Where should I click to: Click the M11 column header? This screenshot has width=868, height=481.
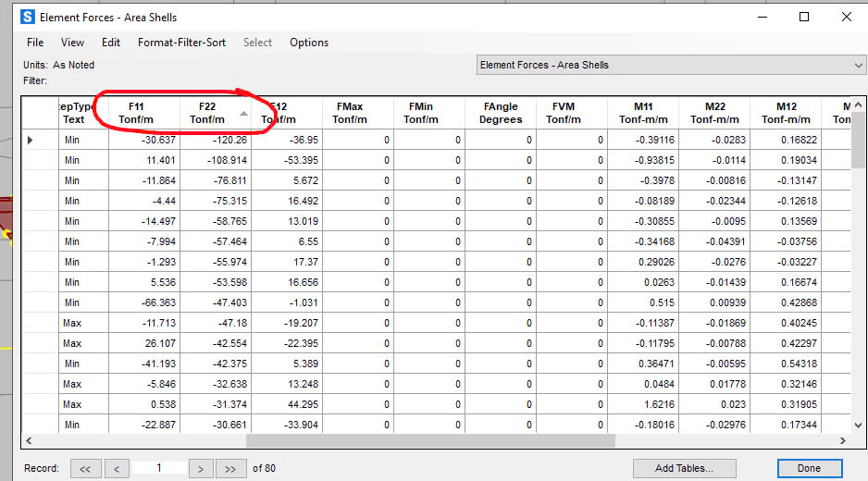pyautogui.click(x=643, y=113)
